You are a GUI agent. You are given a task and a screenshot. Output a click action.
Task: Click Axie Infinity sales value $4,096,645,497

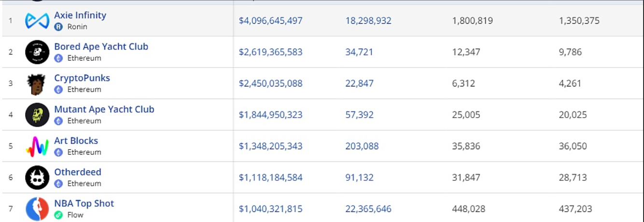(270, 21)
